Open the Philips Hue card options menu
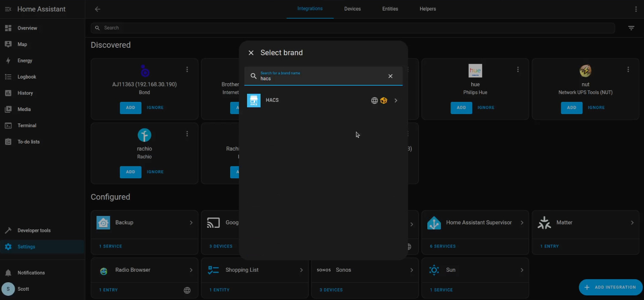The width and height of the screenshot is (644, 300). point(518,69)
